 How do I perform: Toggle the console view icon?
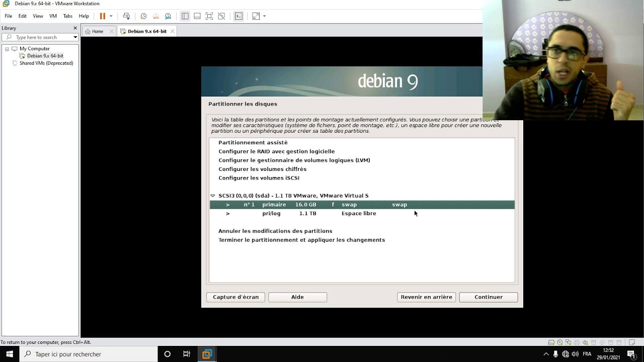point(238,16)
